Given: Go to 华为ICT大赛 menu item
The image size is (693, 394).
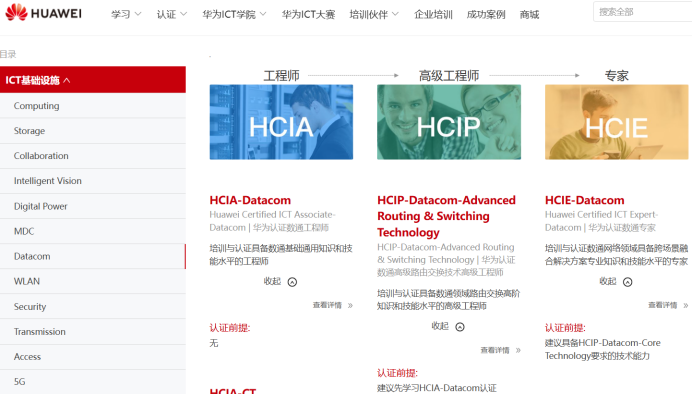Looking at the screenshot, I should [308, 14].
